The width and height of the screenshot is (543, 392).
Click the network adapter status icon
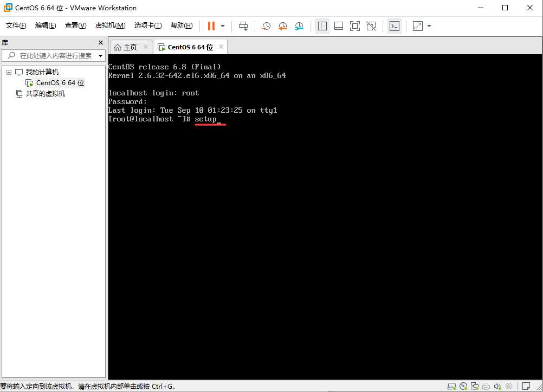pos(475,386)
